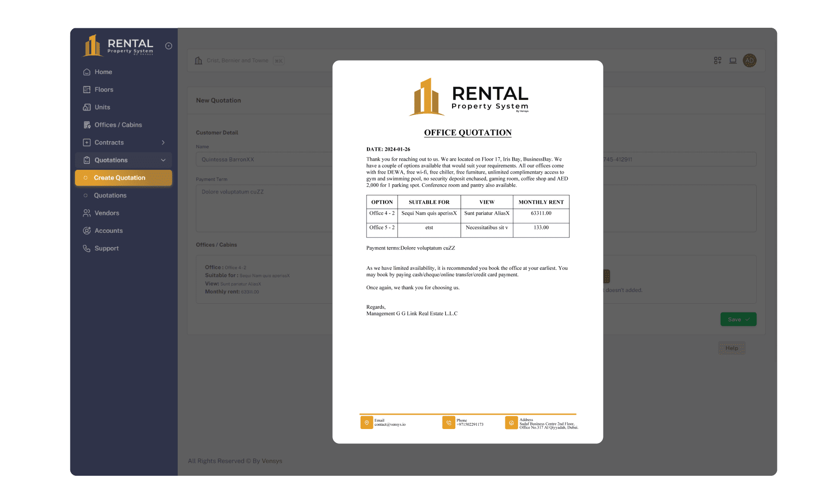
Task: Click the Floors plan icon
Action: tap(87, 89)
